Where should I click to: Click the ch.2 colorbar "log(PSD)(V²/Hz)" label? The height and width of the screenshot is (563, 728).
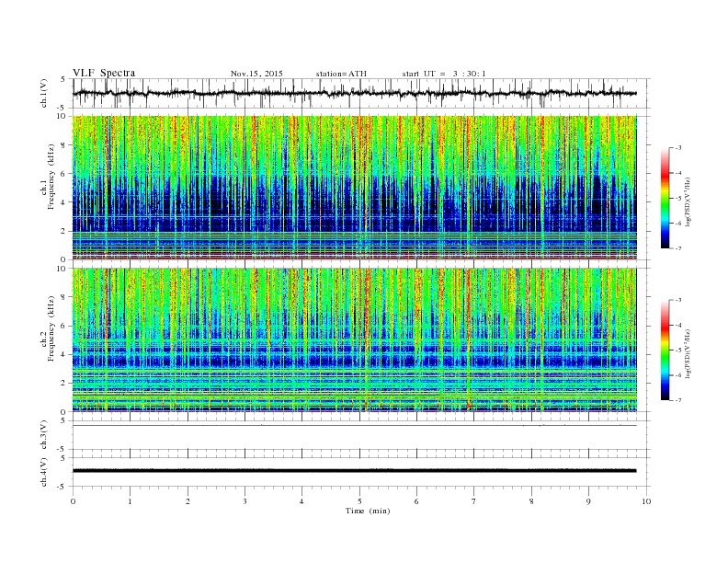tap(688, 353)
